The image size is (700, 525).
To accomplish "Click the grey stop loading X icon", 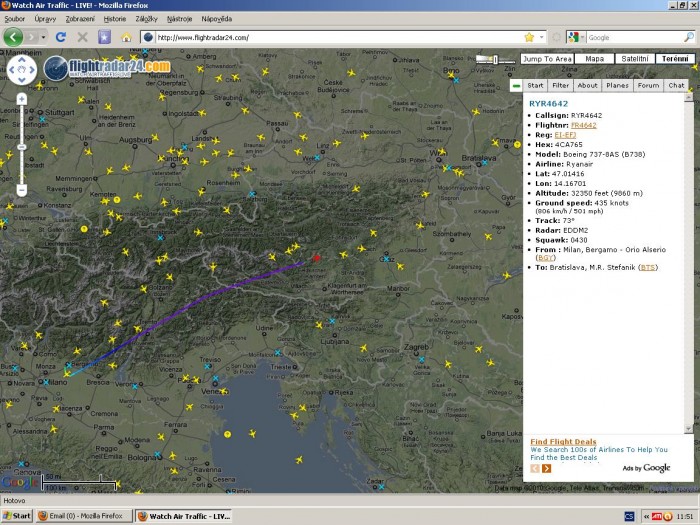I will tap(83, 37).
